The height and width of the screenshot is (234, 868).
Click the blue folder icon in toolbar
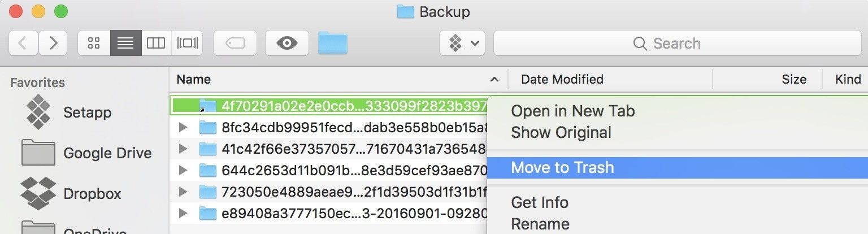click(x=332, y=44)
